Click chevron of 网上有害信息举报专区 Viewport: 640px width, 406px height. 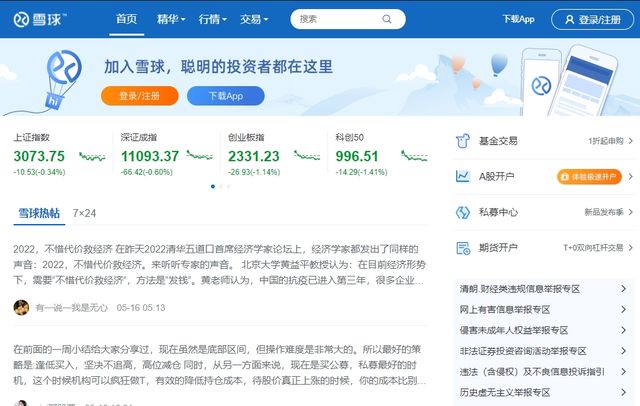623,309
